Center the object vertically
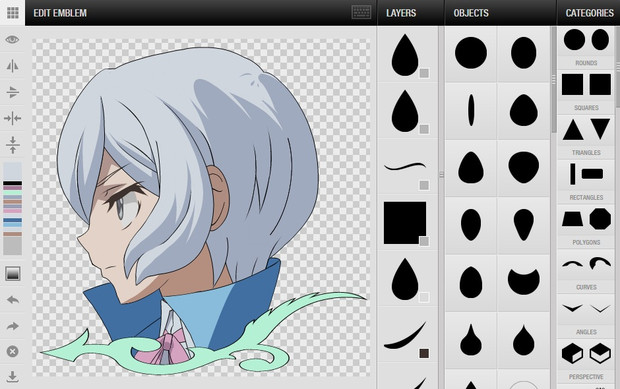Viewport: 620px width, 389px height. click(13, 145)
